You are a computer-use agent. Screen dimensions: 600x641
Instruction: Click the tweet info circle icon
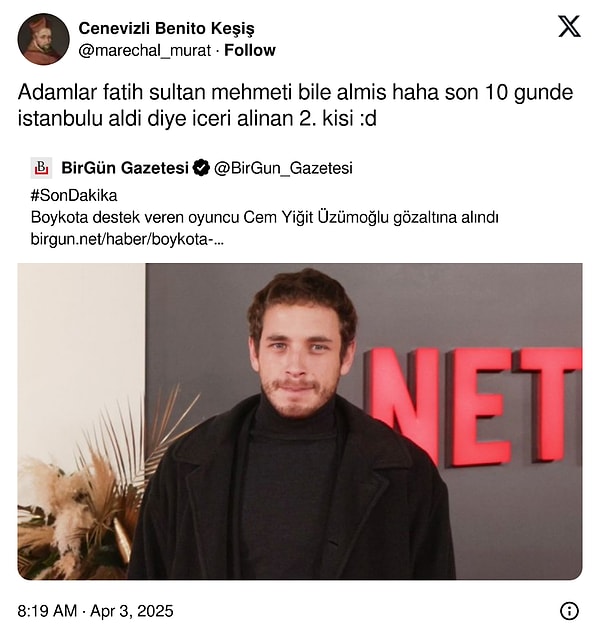click(569, 611)
